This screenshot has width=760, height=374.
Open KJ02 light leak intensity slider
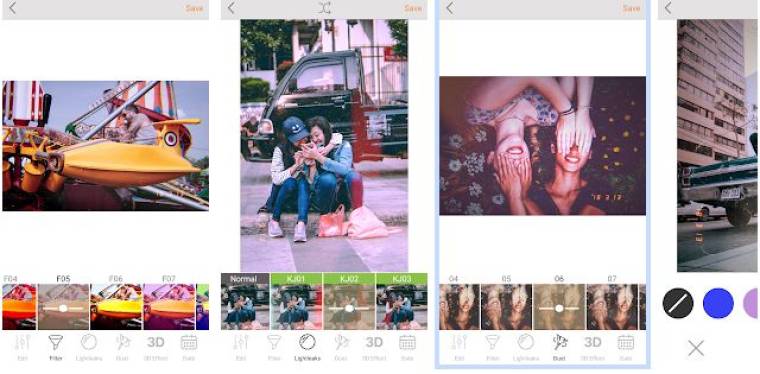(x=349, y=301)
